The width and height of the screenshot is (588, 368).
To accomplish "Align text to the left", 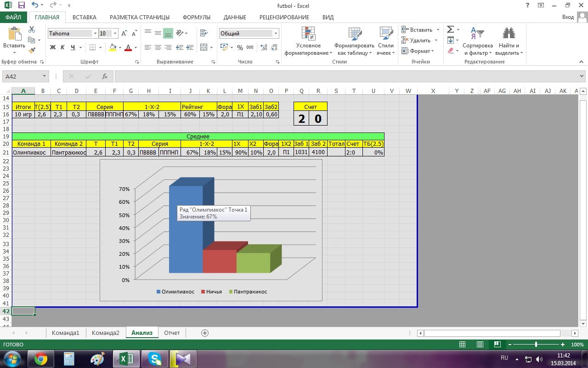I will pos(148,47).
